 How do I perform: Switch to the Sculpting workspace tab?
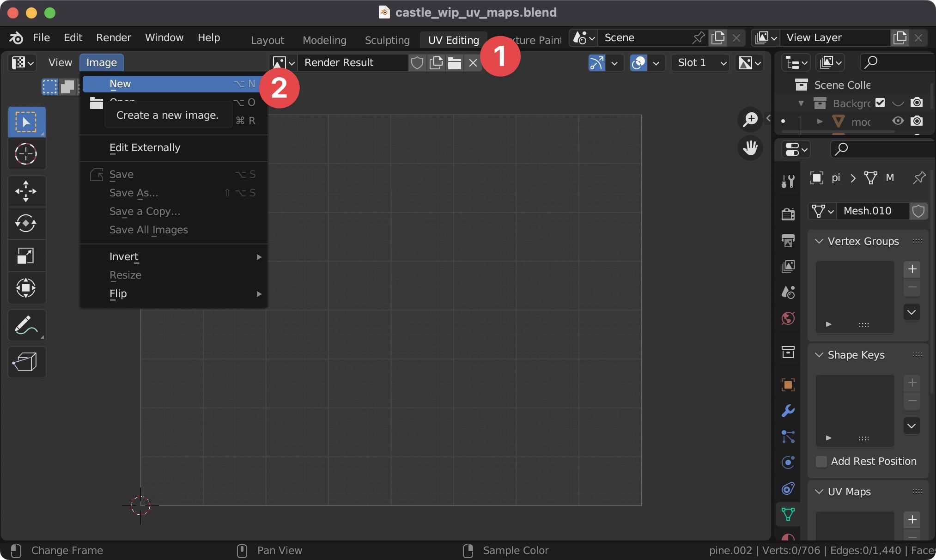pos(387,40)
